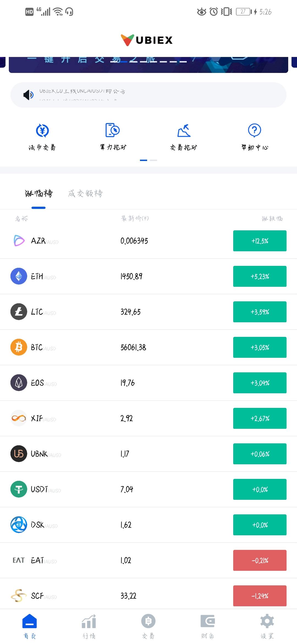Switch to the 成交额榜 turnover ranking tab

85,194
